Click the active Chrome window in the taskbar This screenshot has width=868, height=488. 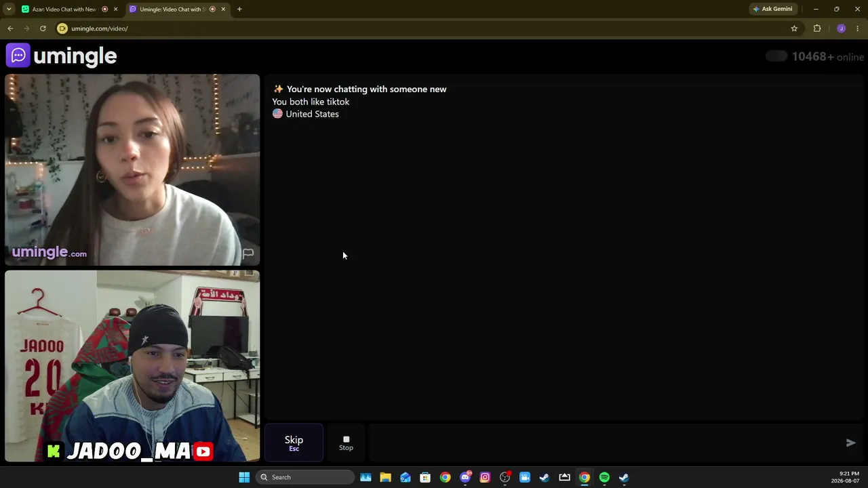click(x=585, y=477)
